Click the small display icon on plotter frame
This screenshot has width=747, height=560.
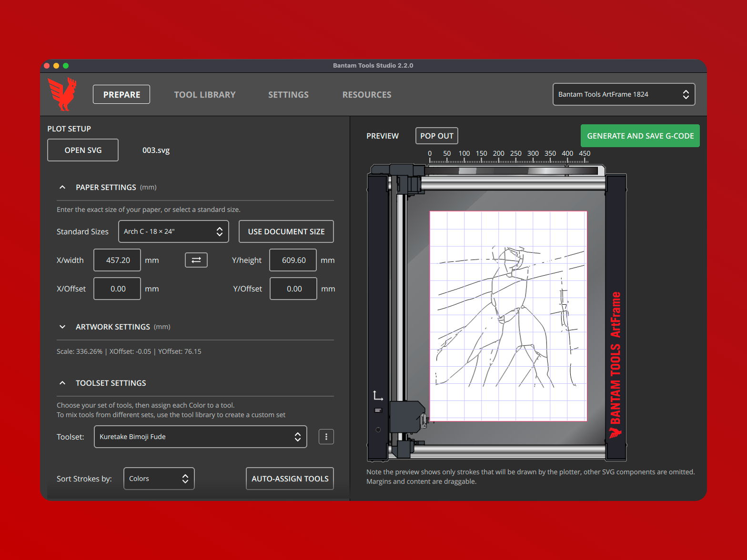(378, 410)
